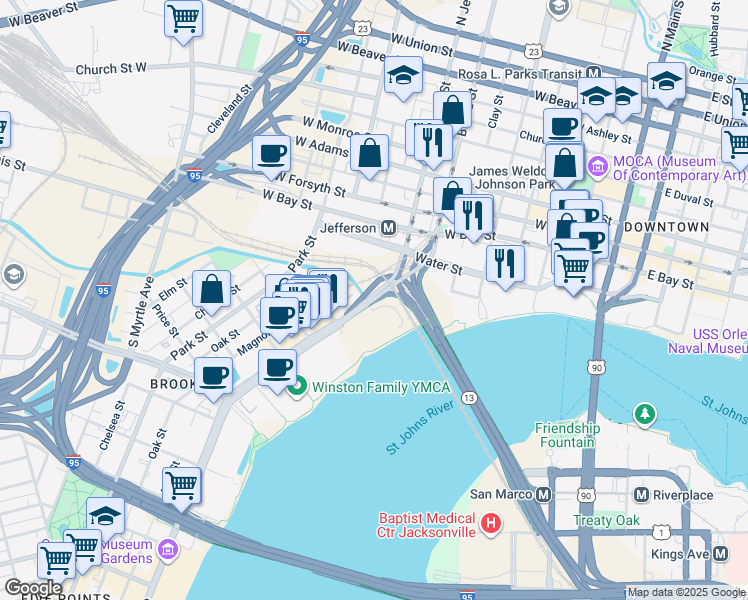The image size is (748, 600).
Task: Open the Map data ©2025 Google attribution
Action: [686, 593]
